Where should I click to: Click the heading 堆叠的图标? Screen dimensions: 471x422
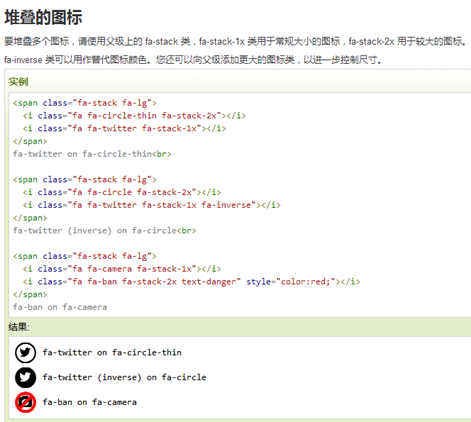point(43,17)
